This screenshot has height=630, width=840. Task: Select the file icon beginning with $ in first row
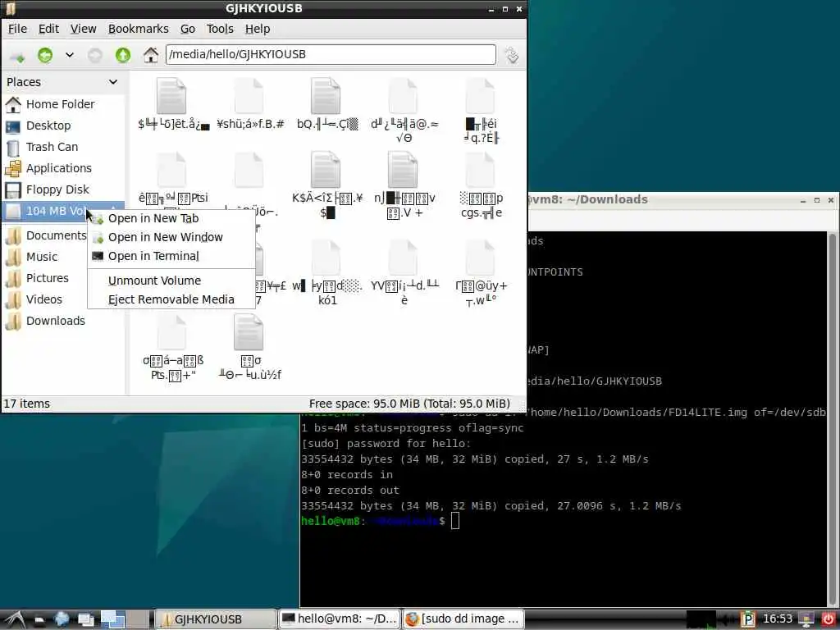tap(171, 97)
